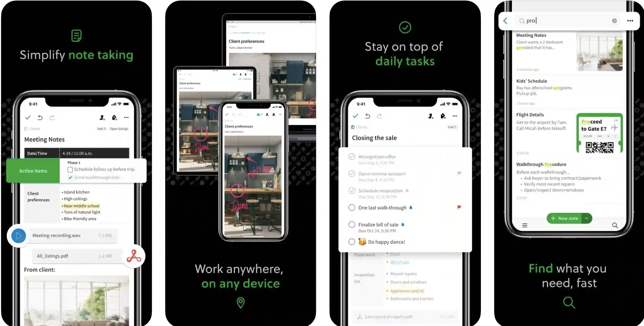
Task: Tap the redo arrow icon
Action: 52,118
